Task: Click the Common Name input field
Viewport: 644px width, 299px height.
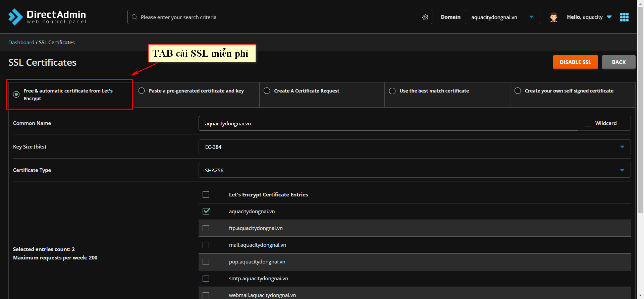Action: click(388, 123)
